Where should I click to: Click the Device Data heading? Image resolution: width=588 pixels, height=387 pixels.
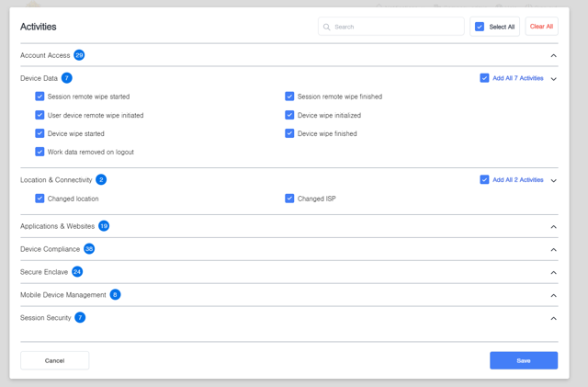39,78
